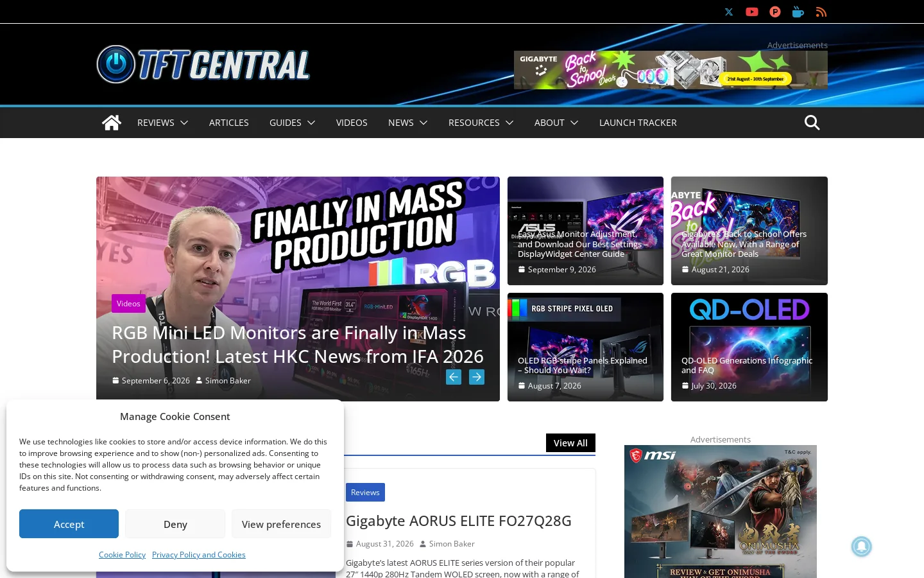The width and height of the screenshot is (924, 578).
Task: Open the YouTube social icon
Action: pos(752,12)
